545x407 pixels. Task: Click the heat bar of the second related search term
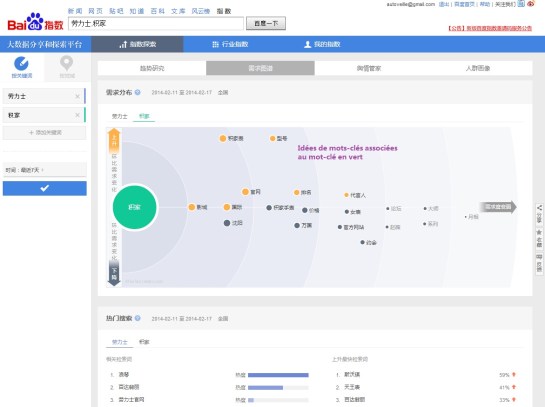(278, 388)
